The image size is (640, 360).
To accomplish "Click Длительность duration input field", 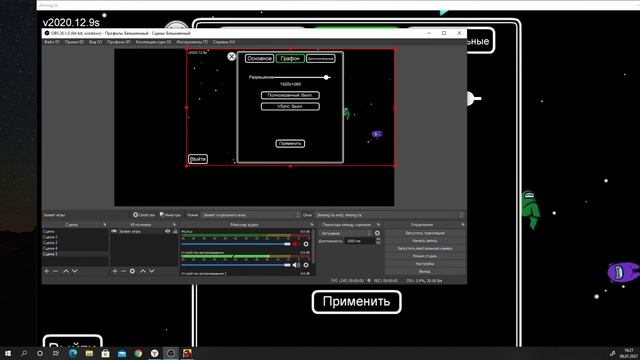I will coord(360,241).
